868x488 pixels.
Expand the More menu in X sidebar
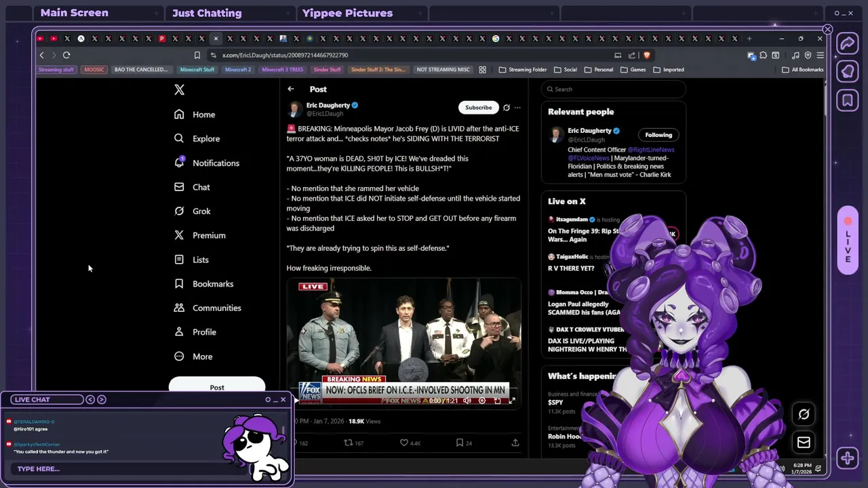[193, 357]
